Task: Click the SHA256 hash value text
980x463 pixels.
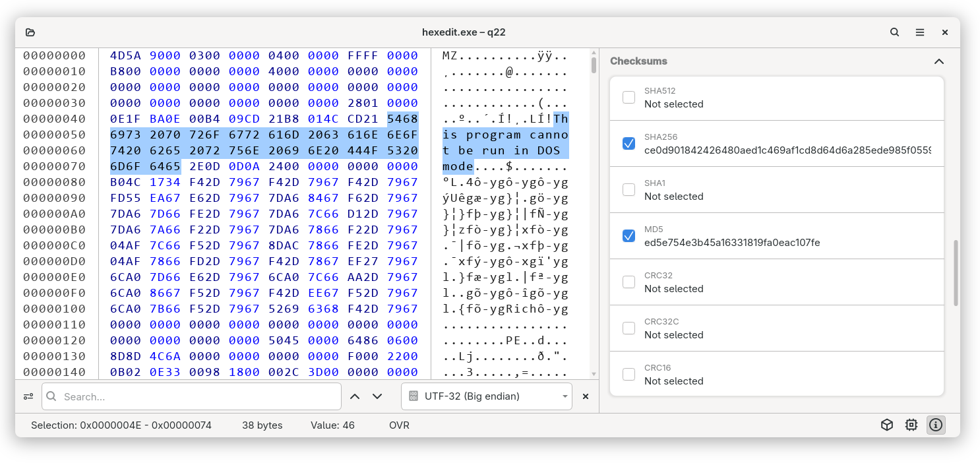Action: [787, 150]
